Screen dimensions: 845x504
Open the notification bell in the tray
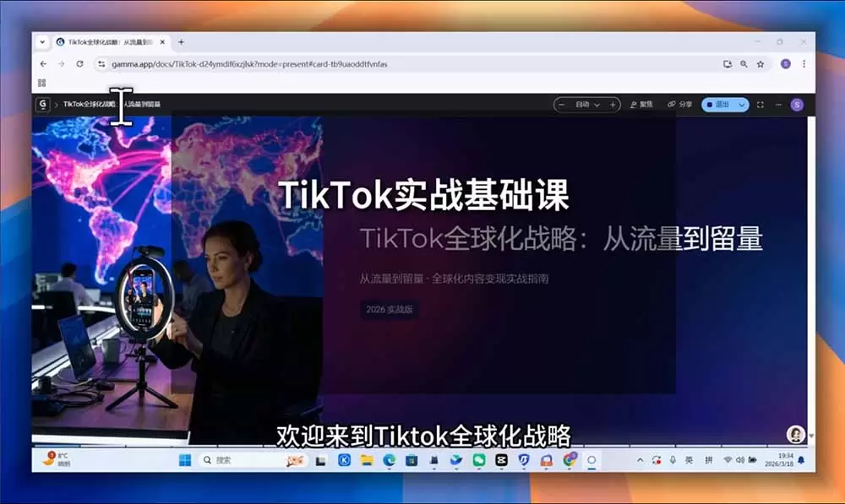(801, 460)
